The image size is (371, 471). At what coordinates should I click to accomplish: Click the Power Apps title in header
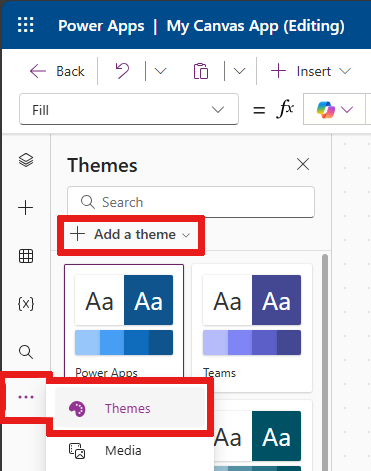[x=101, y=26]
